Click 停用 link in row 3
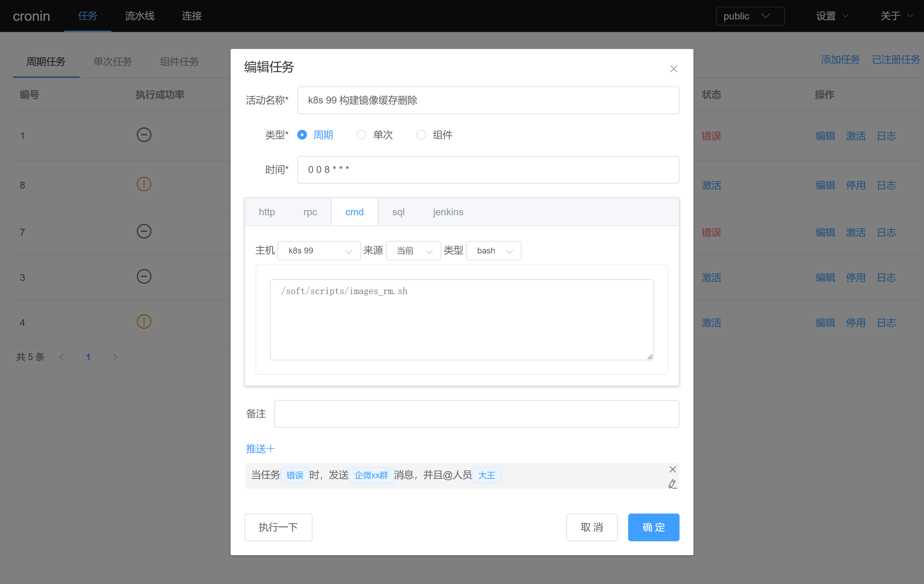The height and width of the screenshot is (584, 924). click(x=856, y=278)
